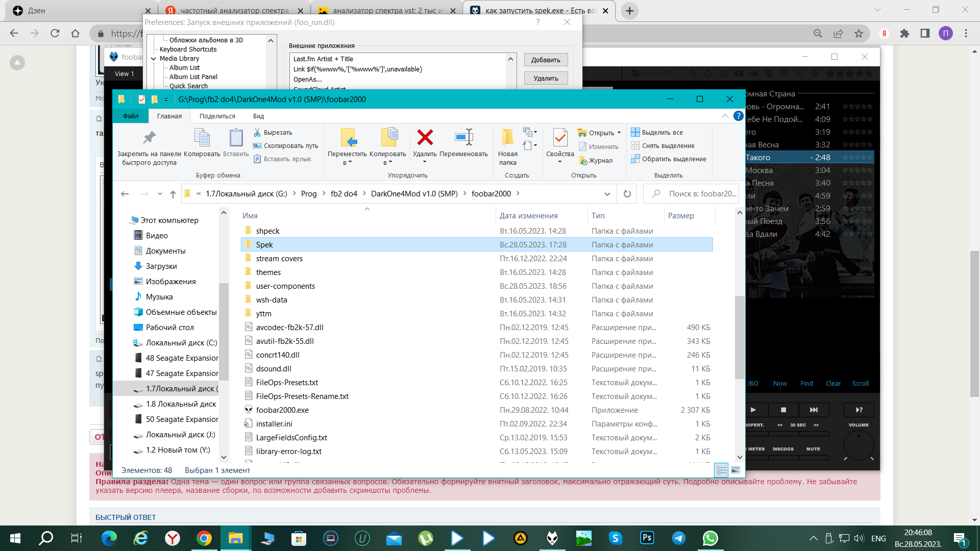Switch to the Вид ribbon tab
This screenshot has height=551, width=980.
[258, 116]
